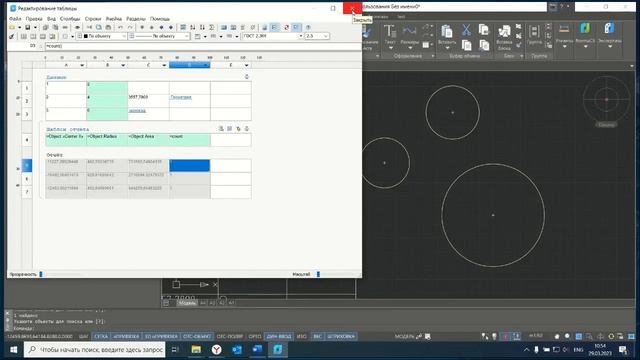This screenshot has height=360, width=640.
Task: Click the formula input field with count()
Action: pyautogui.click(x=202, y=46)
